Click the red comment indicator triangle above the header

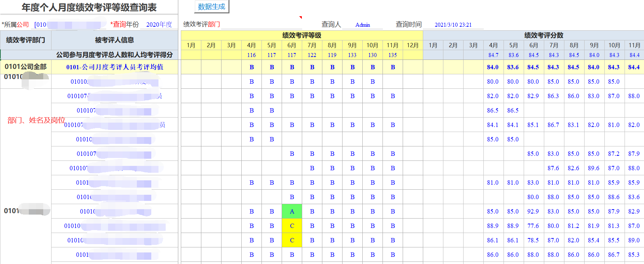pyautogui.click(x=300, y=17)
